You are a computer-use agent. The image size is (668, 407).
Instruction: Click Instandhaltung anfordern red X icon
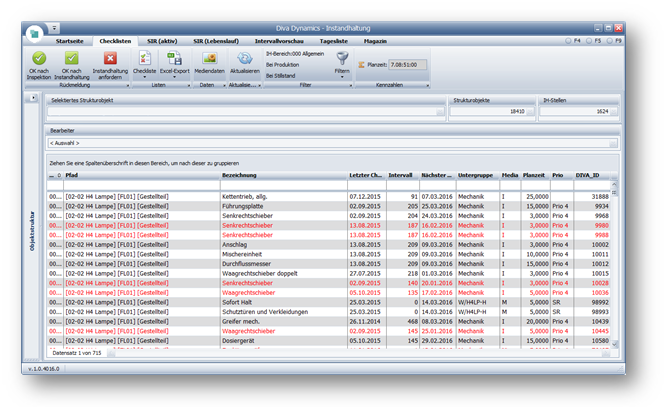tap(110, 59)
